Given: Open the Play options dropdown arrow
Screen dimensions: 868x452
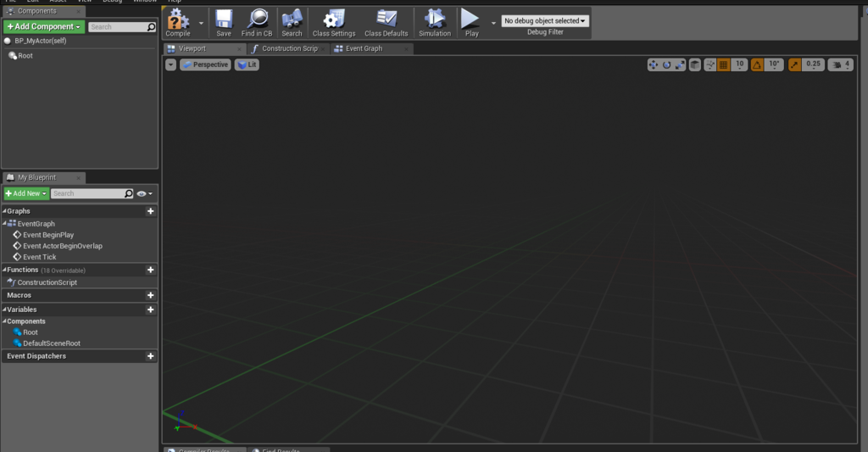Looking at the screenshot, I should (493, 23).
